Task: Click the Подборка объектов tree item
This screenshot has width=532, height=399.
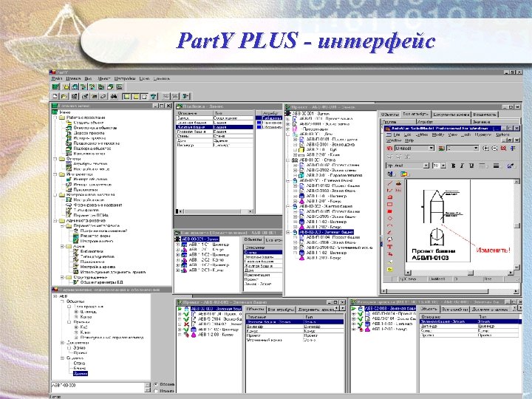Action: coord(92,149)
